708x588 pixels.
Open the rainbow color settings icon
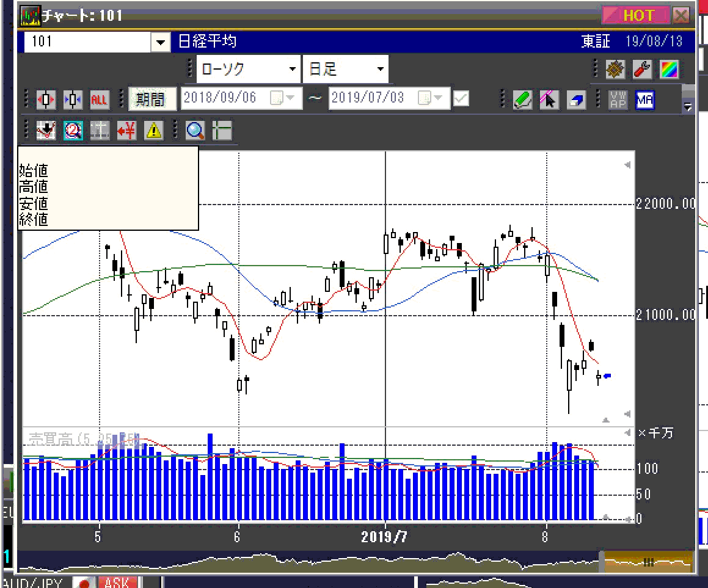[x=669, y=69]
